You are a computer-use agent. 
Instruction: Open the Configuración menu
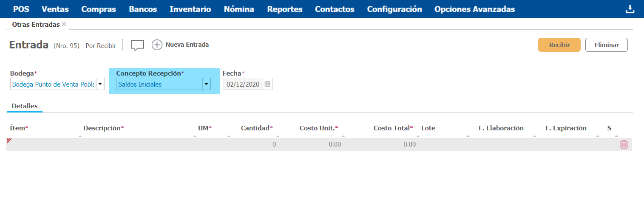tap(394, 9)
